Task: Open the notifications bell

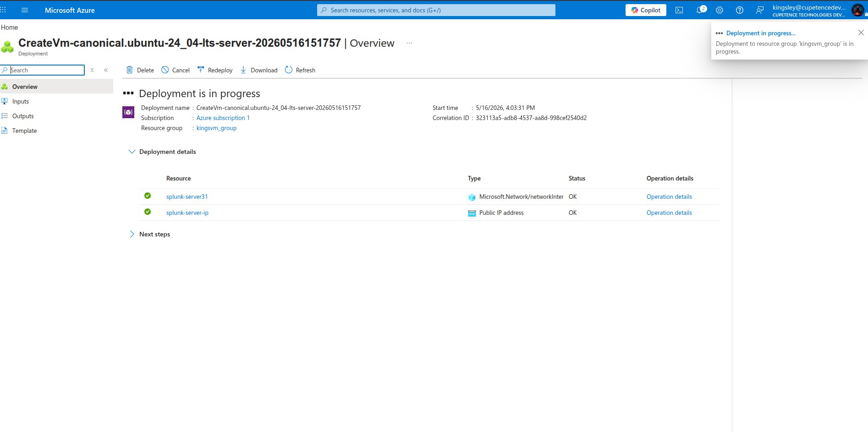Action: [700, 10]
